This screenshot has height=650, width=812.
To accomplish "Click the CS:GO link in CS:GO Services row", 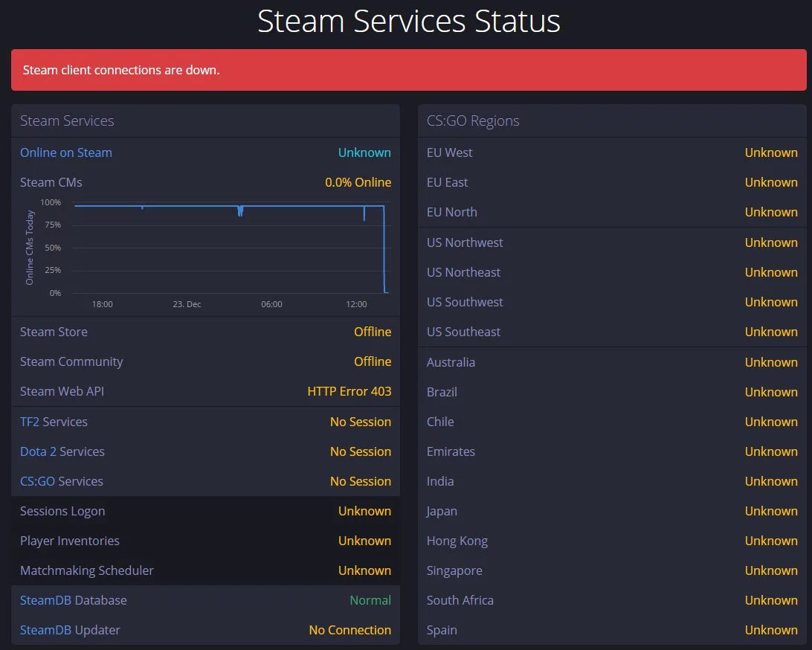I will click(38, 481).
